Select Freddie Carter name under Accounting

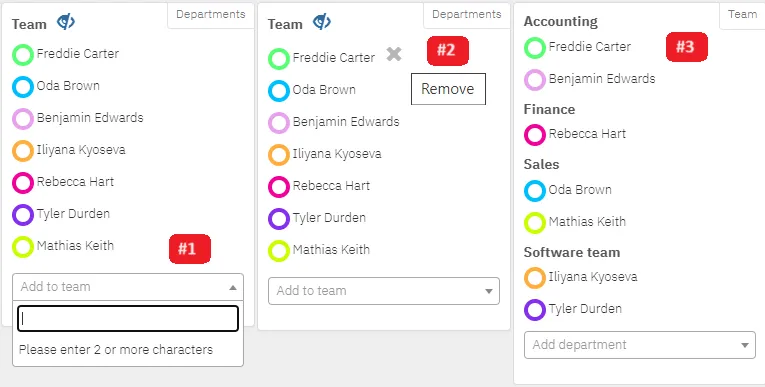(590, 47)
